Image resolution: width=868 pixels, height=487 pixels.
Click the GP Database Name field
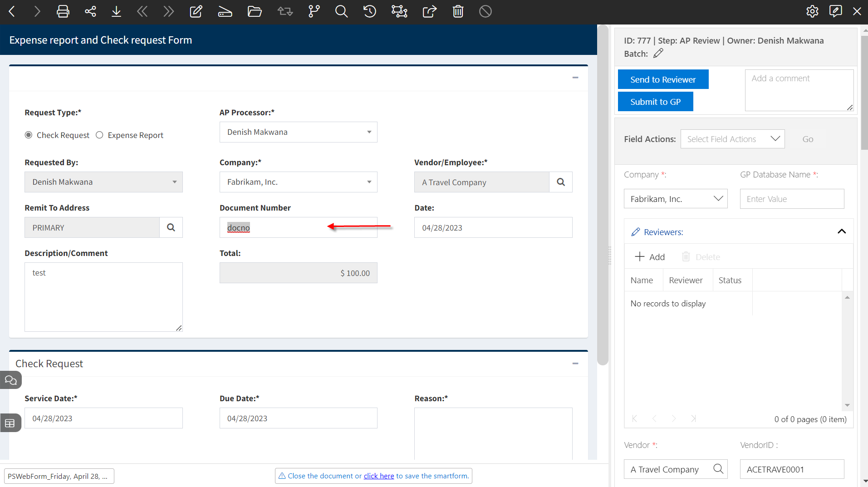pos(792,199)
